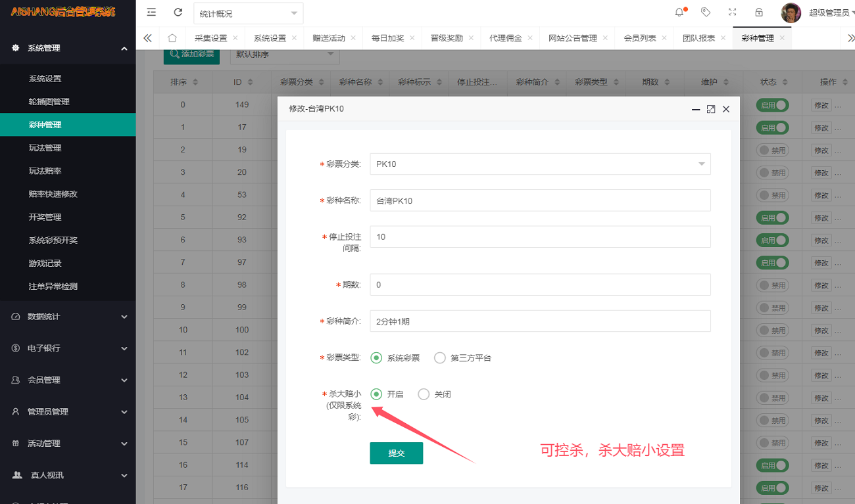The image size is (855, 504).
Task: Open notifications bell icon
Action: [679, 12]
